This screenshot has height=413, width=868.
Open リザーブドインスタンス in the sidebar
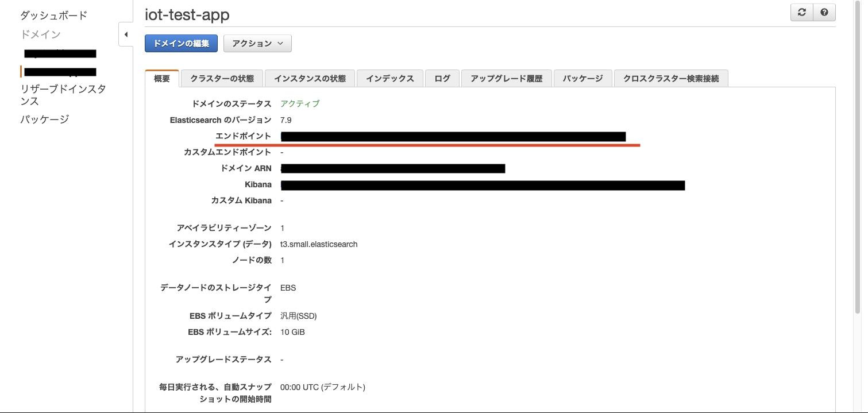coord(63,95)
